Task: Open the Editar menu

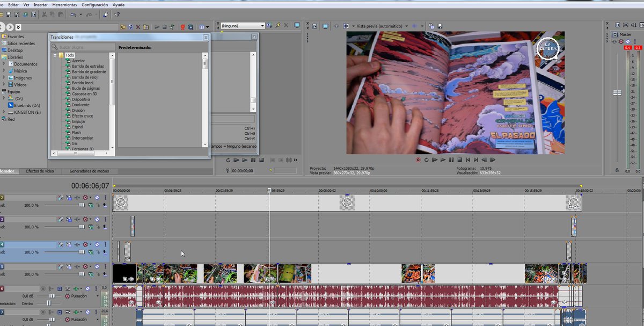Action: click(x=13, y=4)
